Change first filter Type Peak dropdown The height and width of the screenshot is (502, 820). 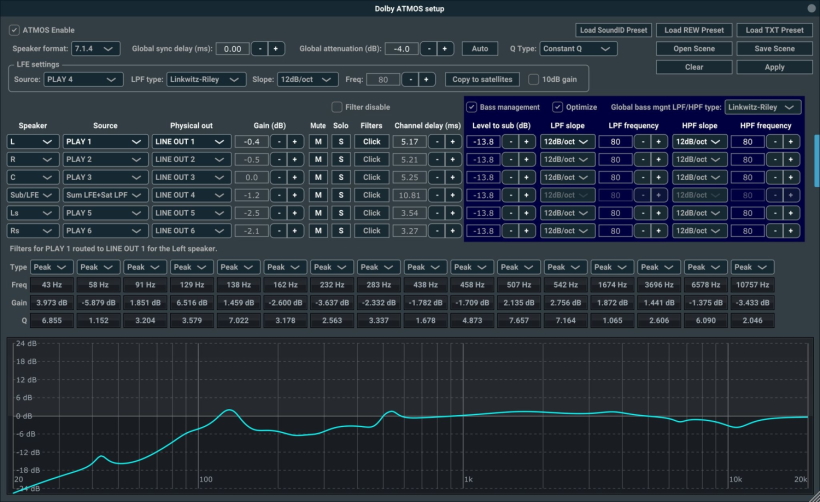point(51,267)
